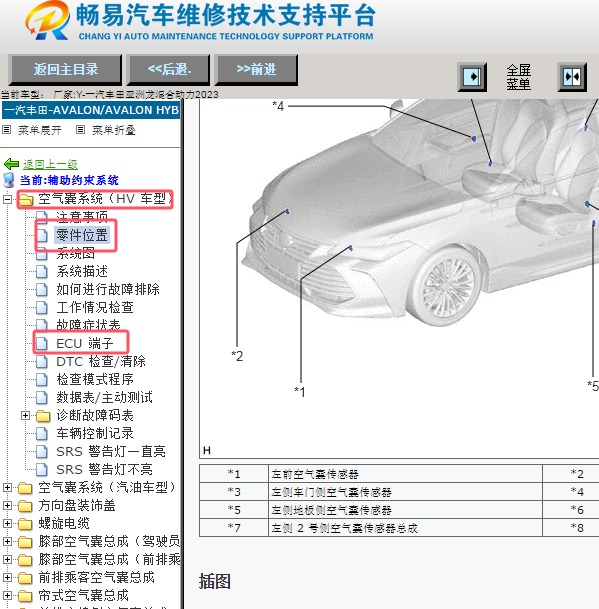The width and height of the screenshot is (599, 609).
Task: Open SRS 警告灯不亮 page
Action: pyautogui.click(x=104, y=470)
